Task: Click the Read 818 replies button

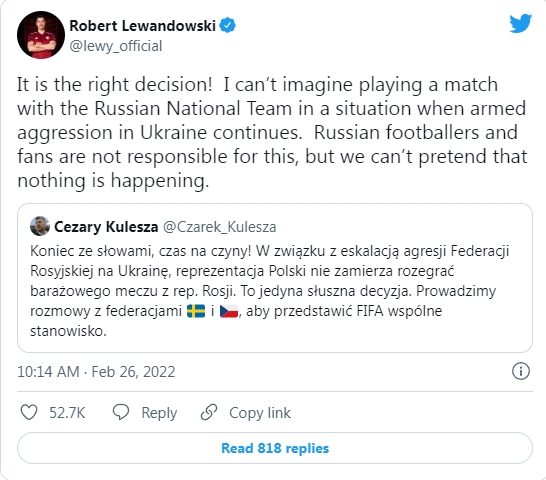Action: pyautogui.click(x=275, y=448)
